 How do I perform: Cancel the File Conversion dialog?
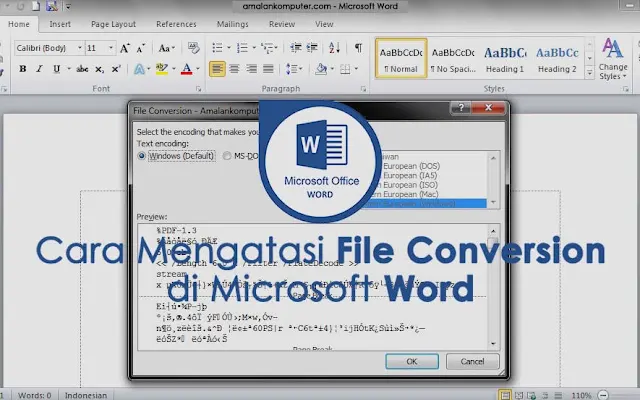tap(472, 361)
